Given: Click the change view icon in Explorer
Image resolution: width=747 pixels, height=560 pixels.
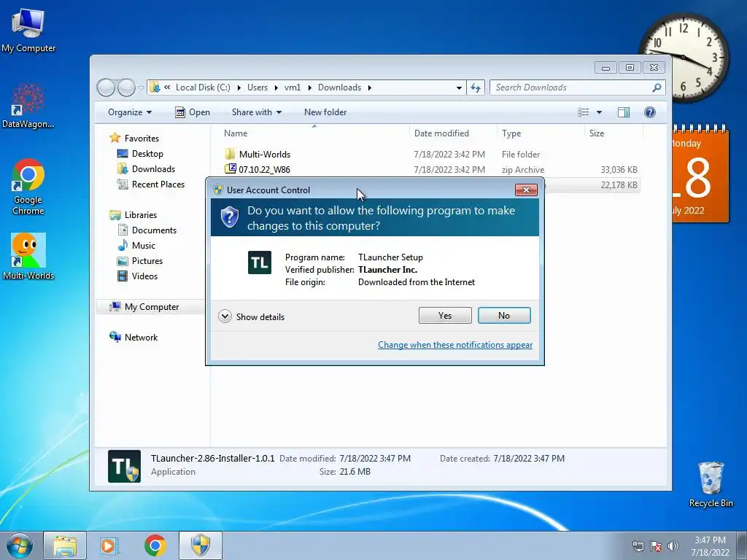Looking at the screenshot, I should (583, 112).
